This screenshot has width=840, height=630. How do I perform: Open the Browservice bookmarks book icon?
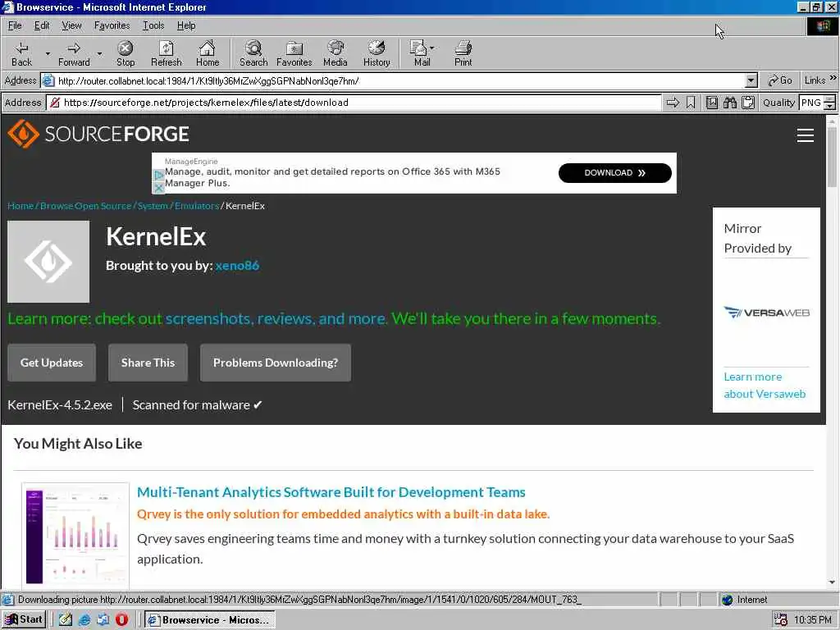(x=712, y=103)
